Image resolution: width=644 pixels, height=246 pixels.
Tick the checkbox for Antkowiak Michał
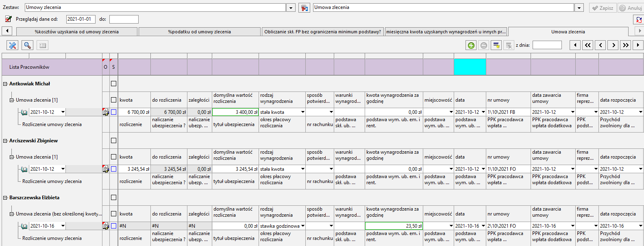coord(114,84)
